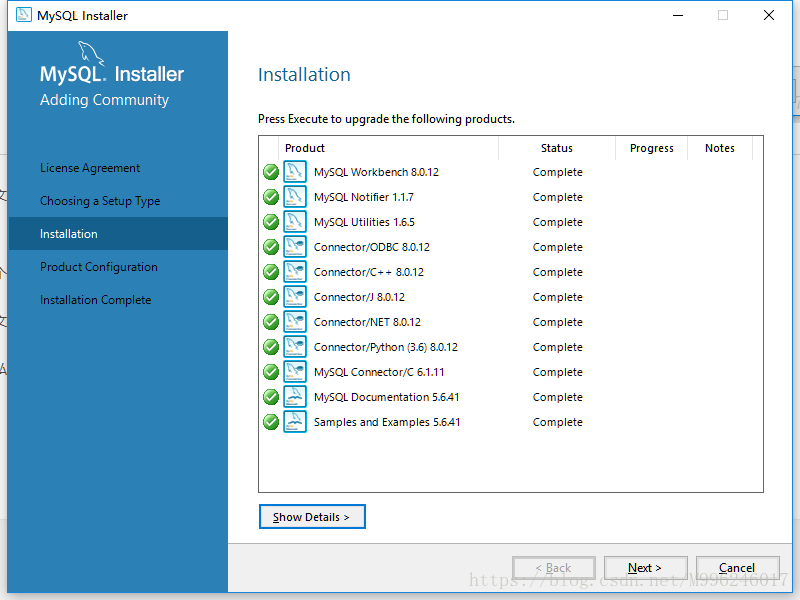Click the Connector/J product icon
Screen dimensions: 800x600
pos(295,296)
